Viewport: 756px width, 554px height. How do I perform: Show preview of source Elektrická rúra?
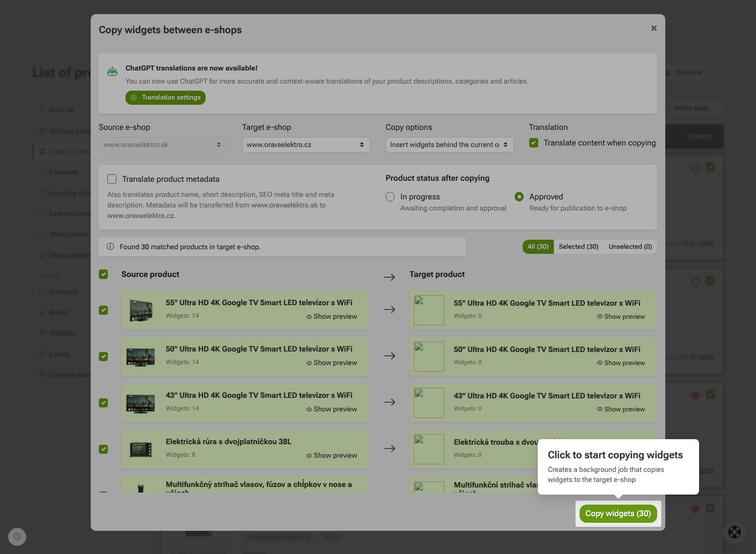(x=332, y=455)
